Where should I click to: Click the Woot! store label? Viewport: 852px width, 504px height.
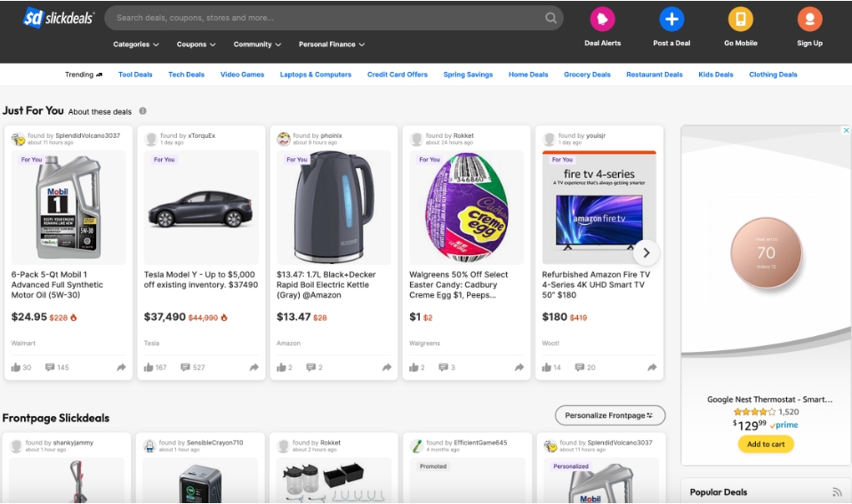[551, 343]
